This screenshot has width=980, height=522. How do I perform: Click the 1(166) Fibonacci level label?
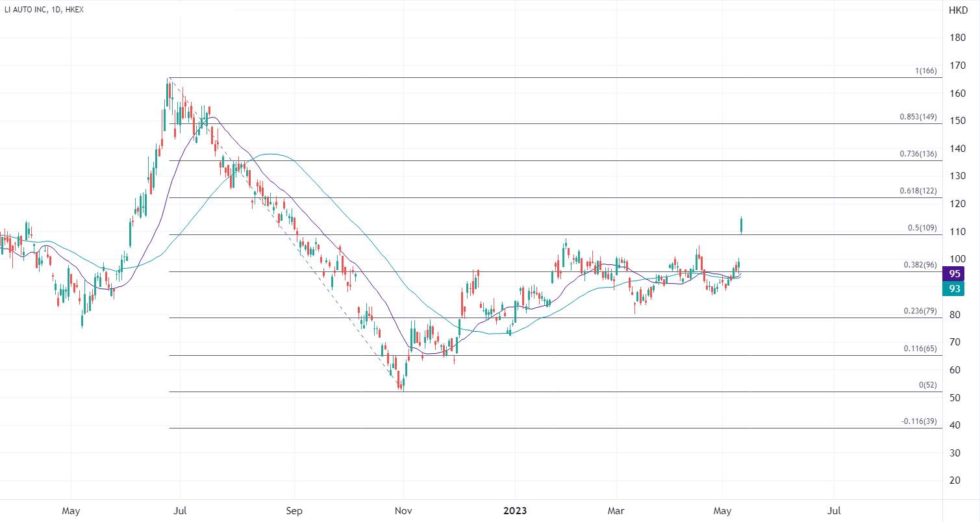(x=927, y=71)
